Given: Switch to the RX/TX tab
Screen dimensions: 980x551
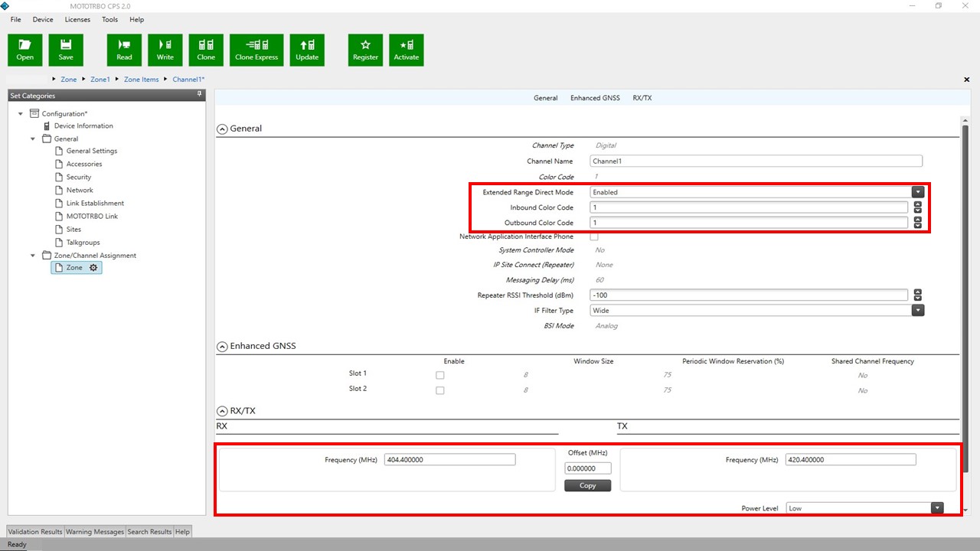Looking at the screenshot, I should point(642,97).
